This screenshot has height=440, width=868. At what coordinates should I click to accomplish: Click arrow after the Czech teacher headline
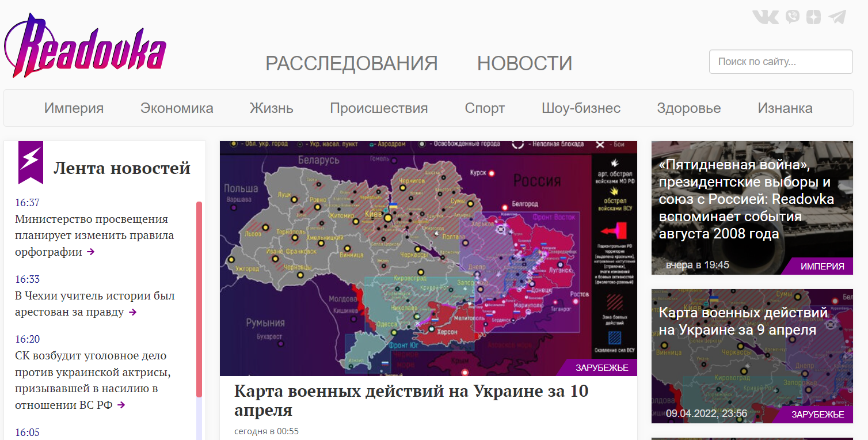tap(132, 312)
